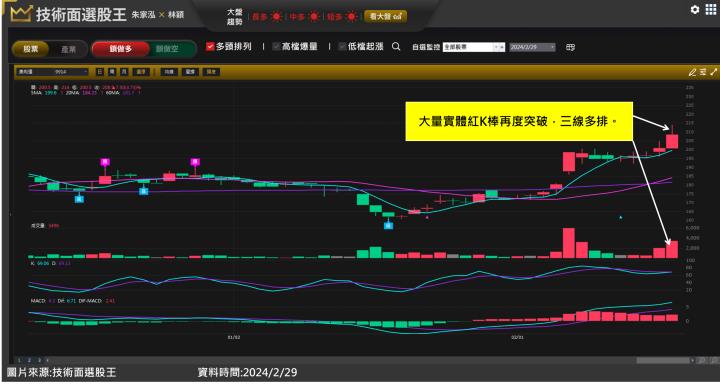The width and height of the screenshot is (720, 385).
Task: Click the fourth period button after 月
Action: 141,72
